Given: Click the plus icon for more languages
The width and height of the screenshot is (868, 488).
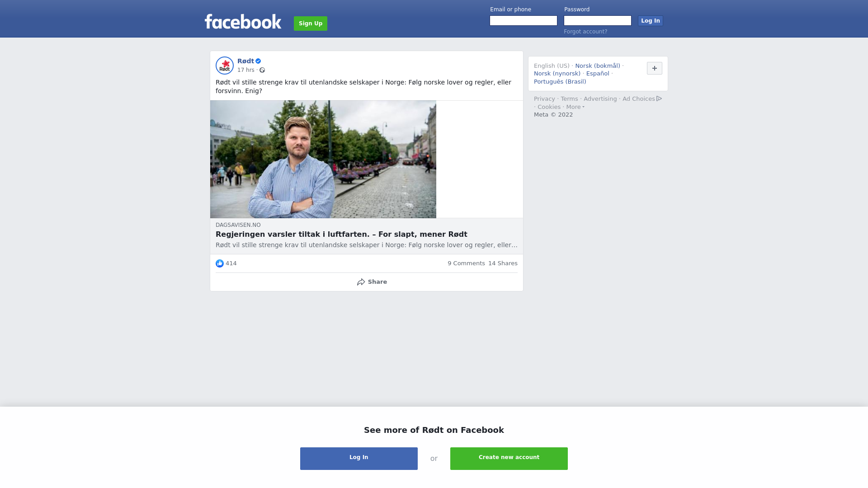Looking at the screenshot, I should click(655, 68).
